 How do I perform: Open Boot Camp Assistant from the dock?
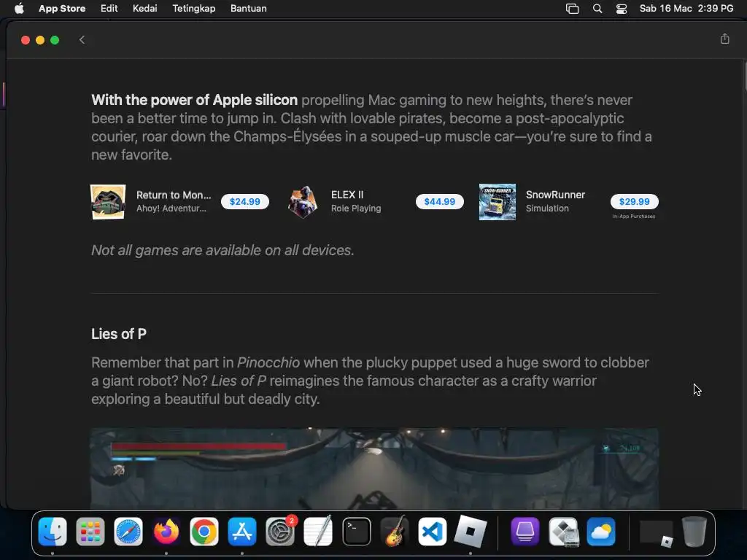(563, 532)
